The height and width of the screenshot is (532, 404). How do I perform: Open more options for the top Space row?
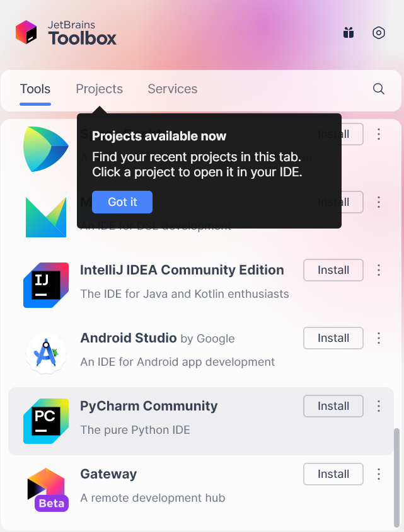point(379,134)
